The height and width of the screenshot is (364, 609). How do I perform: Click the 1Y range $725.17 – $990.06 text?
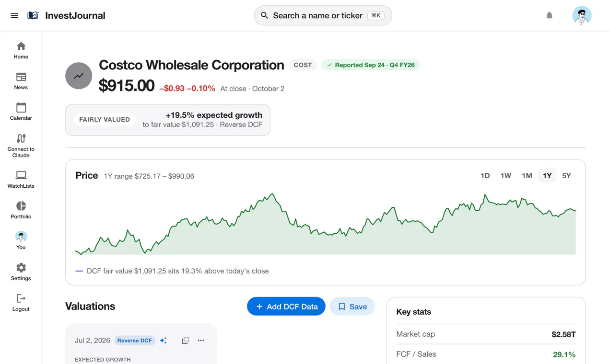pyautogui.click(x=149, y=176)
